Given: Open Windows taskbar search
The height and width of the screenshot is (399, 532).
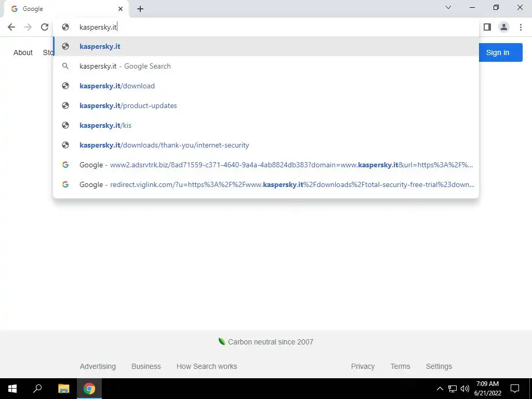Looking at the screenshot, I should tap(37, 389).
